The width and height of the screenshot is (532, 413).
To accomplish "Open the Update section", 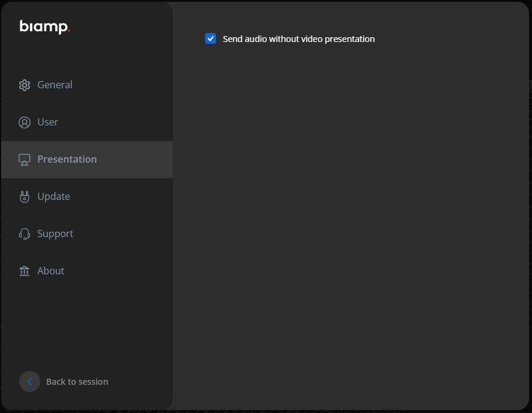I will (53, 196).
